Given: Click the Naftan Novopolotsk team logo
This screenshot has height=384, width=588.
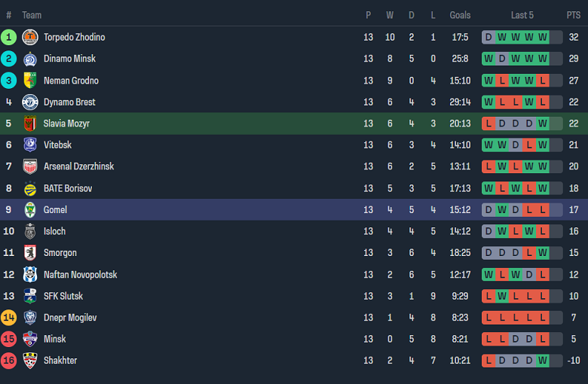Looking at the screenshot, I should (30, 275).
